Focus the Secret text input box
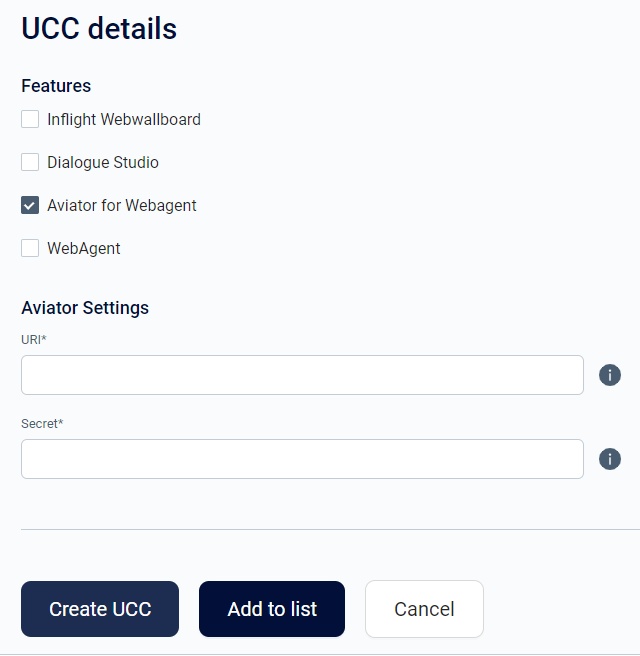Screen dimensions: 640x656 [302, 459]
